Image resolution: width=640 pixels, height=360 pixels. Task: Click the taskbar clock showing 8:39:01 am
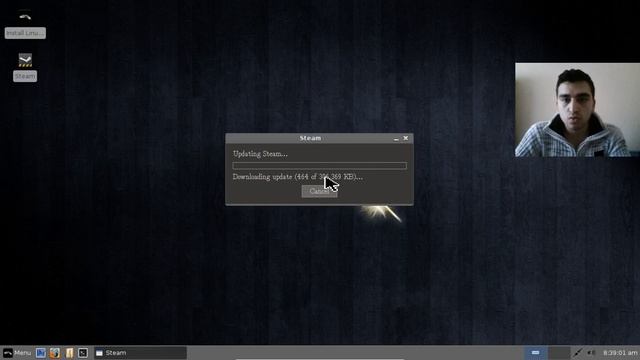pyautogui.click(x=620, y=353)
